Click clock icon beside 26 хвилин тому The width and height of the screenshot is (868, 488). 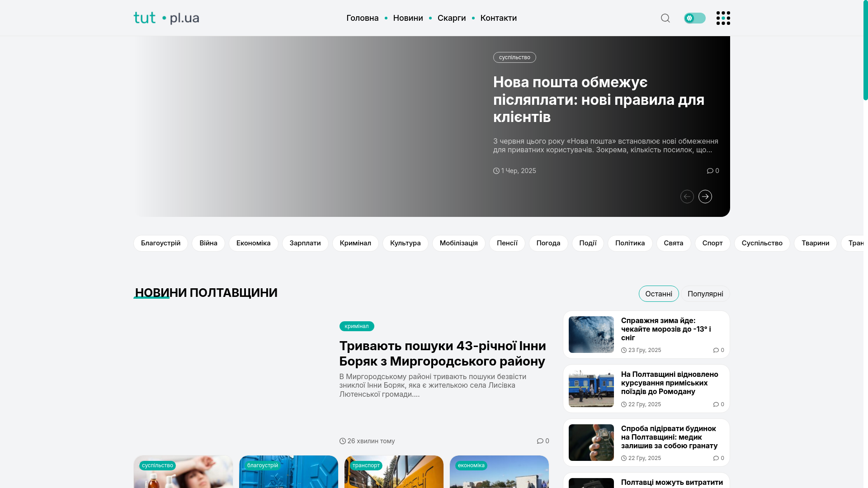342,441
